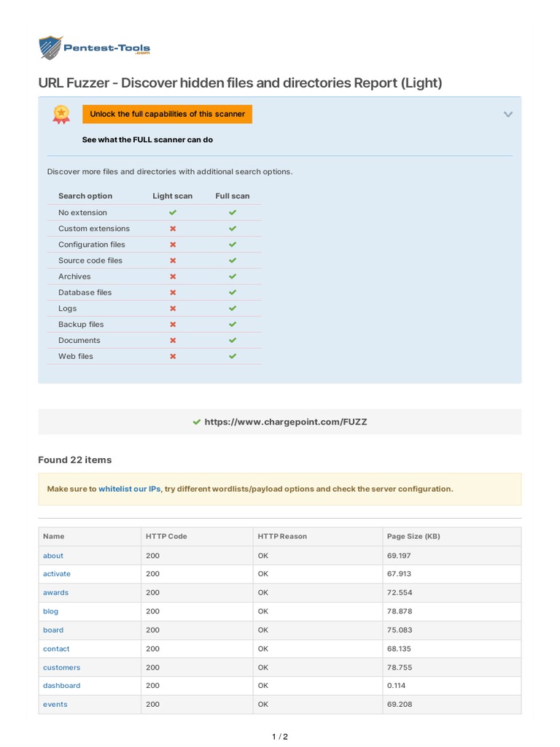Click See what the FULL scanner can do

(x=147, y=139)
